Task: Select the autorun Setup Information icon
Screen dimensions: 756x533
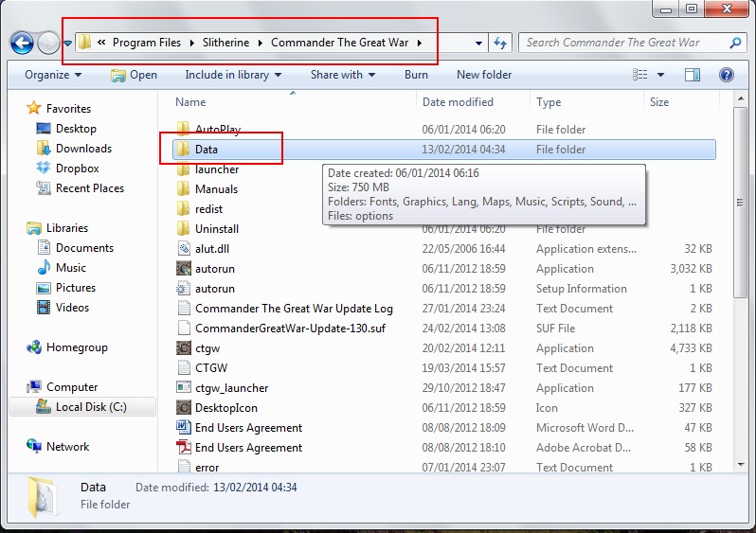Action: pyautogui.click(x=183, y=288)
